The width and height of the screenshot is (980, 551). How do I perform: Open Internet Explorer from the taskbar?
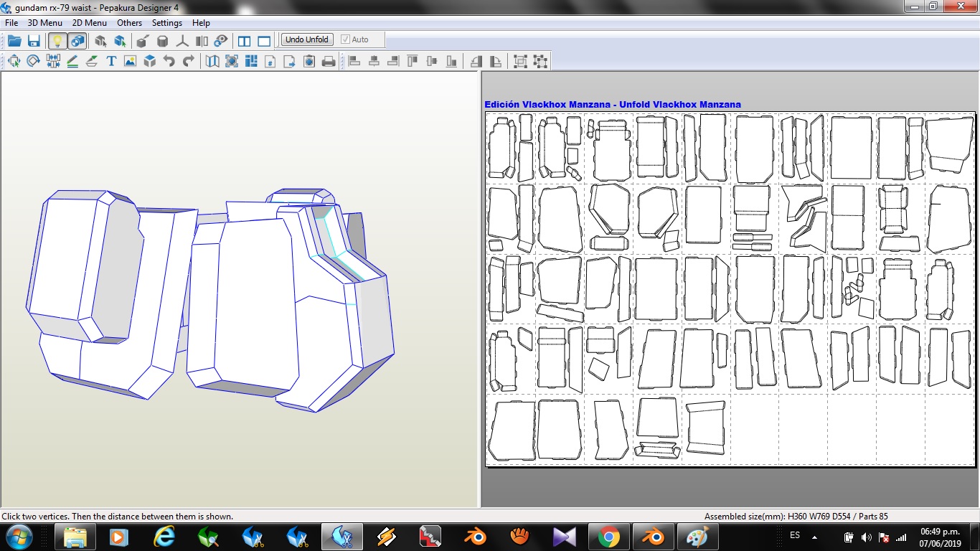(x=164, y=537)
